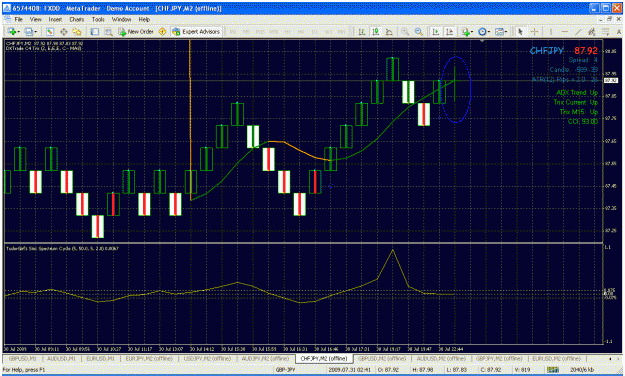Switch to the EURUSD,M1 chart tab
The width and height of the screenshot is (625, 376).
point(100,358)
